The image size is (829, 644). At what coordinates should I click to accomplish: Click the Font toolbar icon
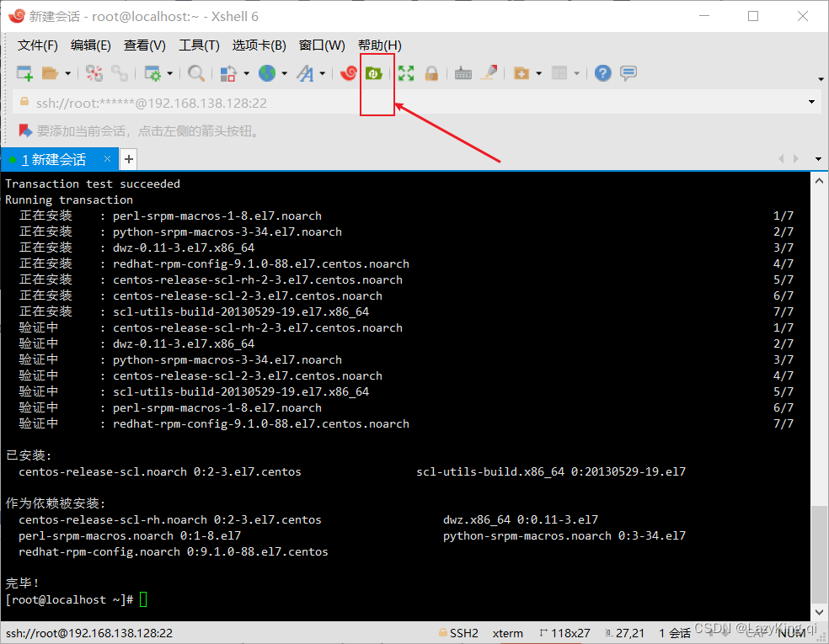point(305,73)
